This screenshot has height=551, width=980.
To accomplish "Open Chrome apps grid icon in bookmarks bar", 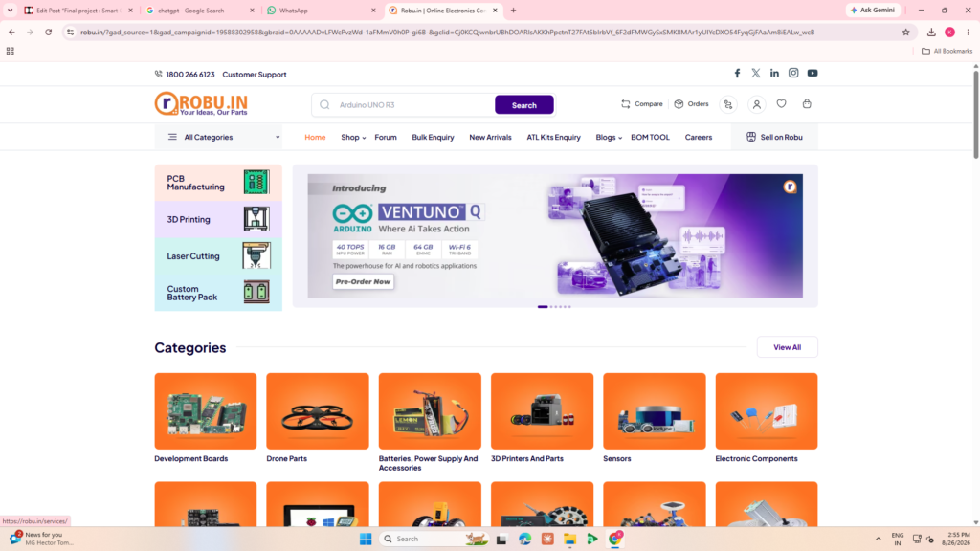I will [10, 52].
